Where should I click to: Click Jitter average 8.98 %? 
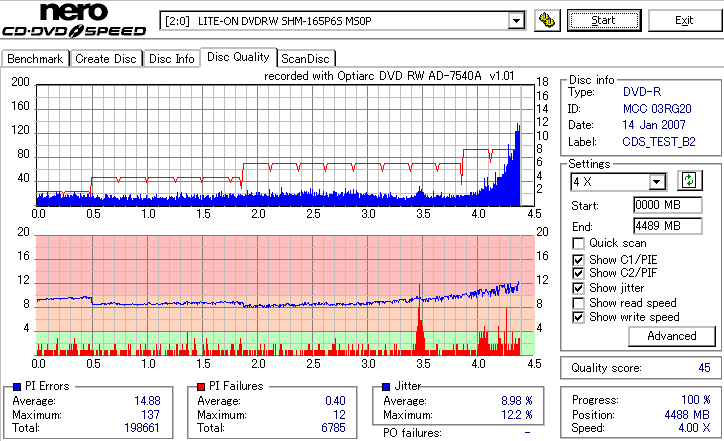click(517, 401)
